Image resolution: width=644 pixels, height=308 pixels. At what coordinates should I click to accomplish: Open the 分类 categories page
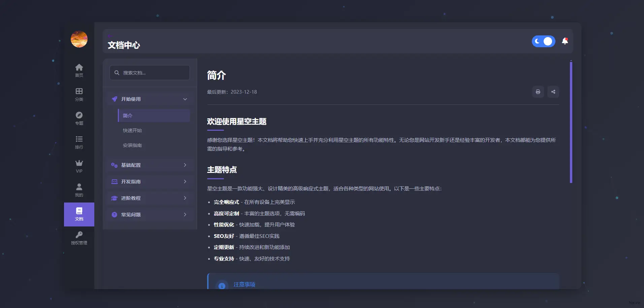click(79, 94)
